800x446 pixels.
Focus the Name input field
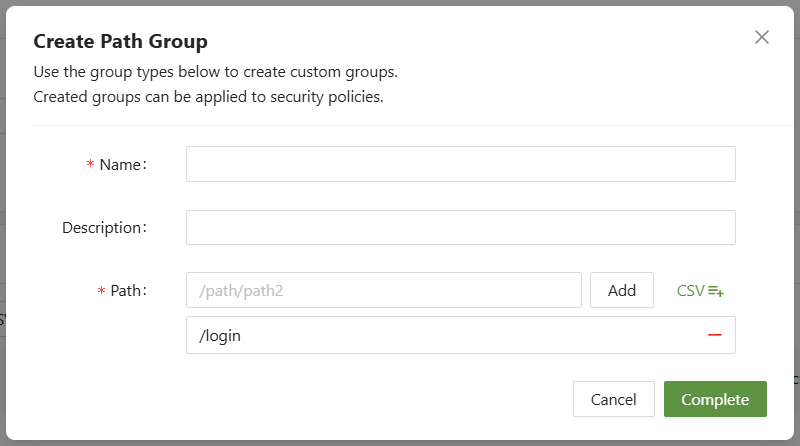pyautogui.click(x=460, y=165)
